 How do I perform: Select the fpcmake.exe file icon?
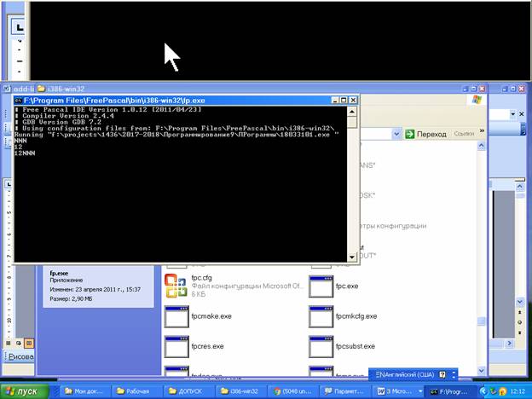pyautogui.click(x=176, y=316)
